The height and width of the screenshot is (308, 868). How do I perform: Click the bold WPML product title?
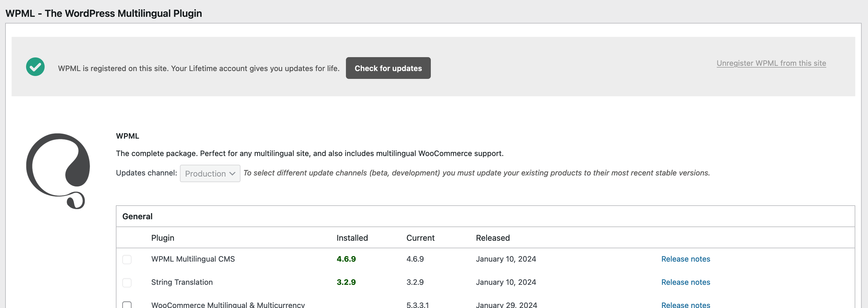[127, 136]
